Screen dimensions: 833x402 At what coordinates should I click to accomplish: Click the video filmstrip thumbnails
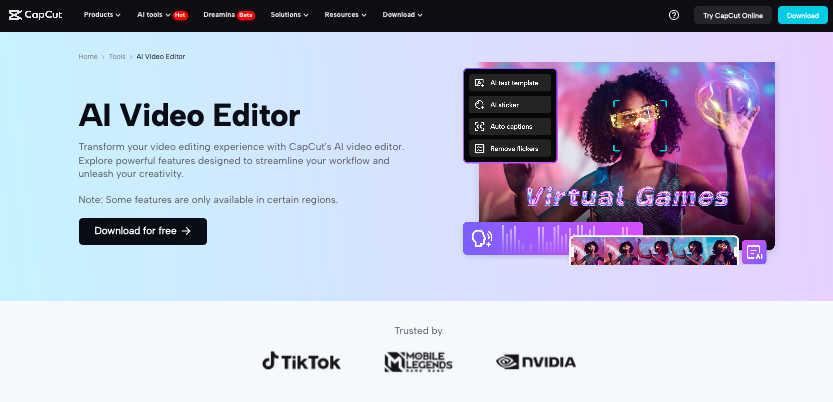(654, 251)
